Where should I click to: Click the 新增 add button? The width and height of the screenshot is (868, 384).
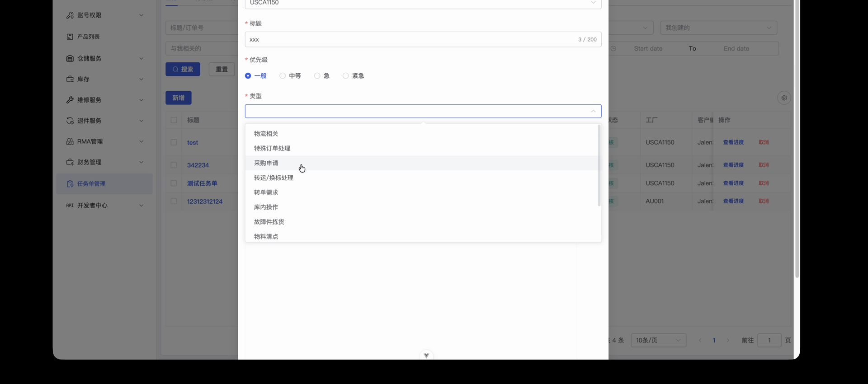click(179, 98)
